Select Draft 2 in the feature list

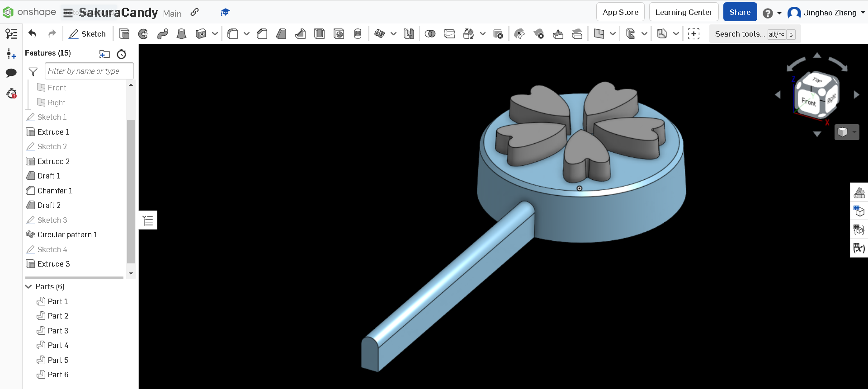point(49,205)
